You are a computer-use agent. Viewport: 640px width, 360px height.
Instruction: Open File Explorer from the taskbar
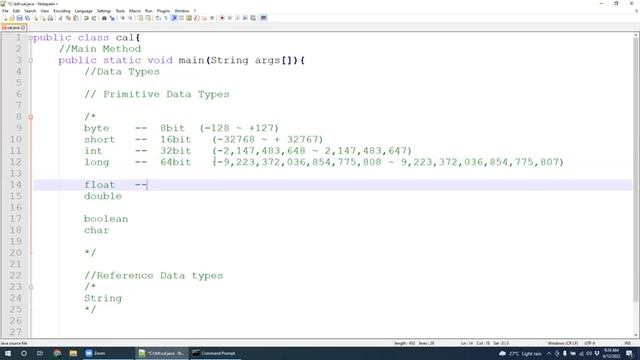(x=73, y=353)
